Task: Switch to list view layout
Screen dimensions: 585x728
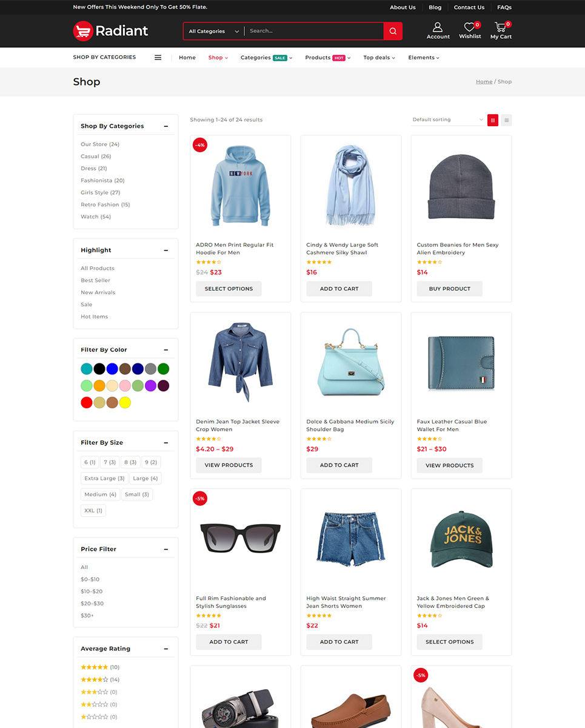Action: click(506, 120)
